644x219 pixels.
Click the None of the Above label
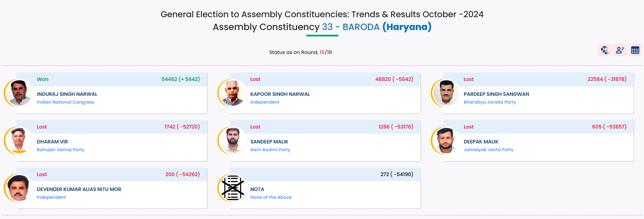(x=271, y=197)
